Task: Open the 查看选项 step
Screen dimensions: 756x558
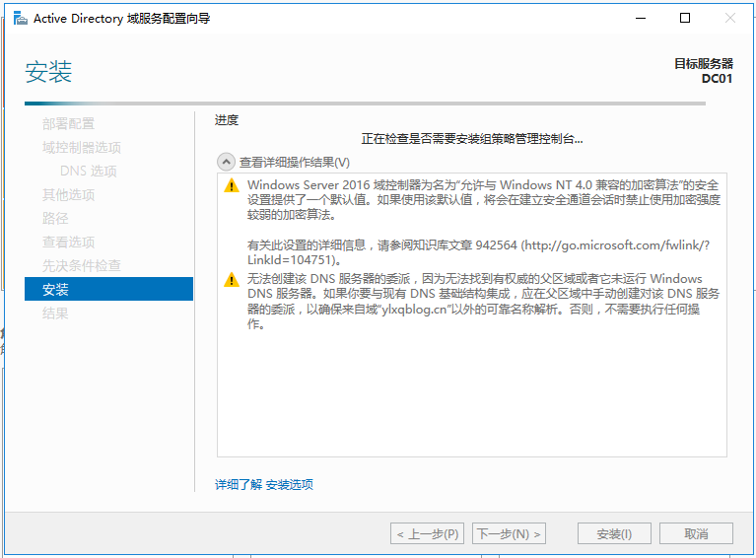Action: pos(68,243)
